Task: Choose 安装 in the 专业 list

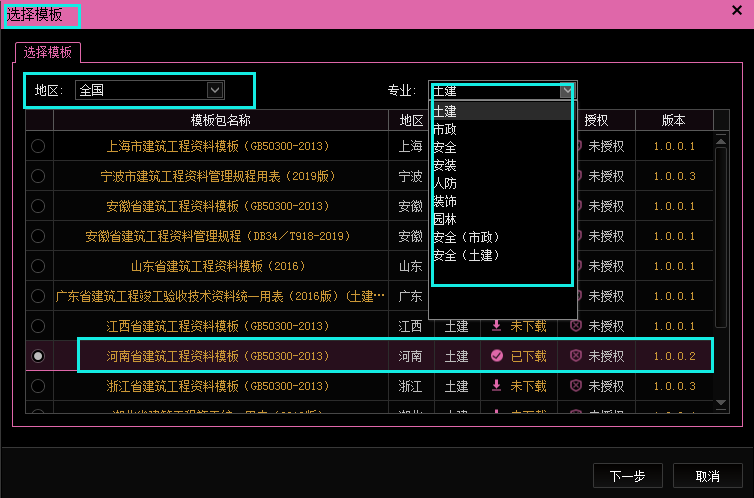Action: click(x=503, y=165)
